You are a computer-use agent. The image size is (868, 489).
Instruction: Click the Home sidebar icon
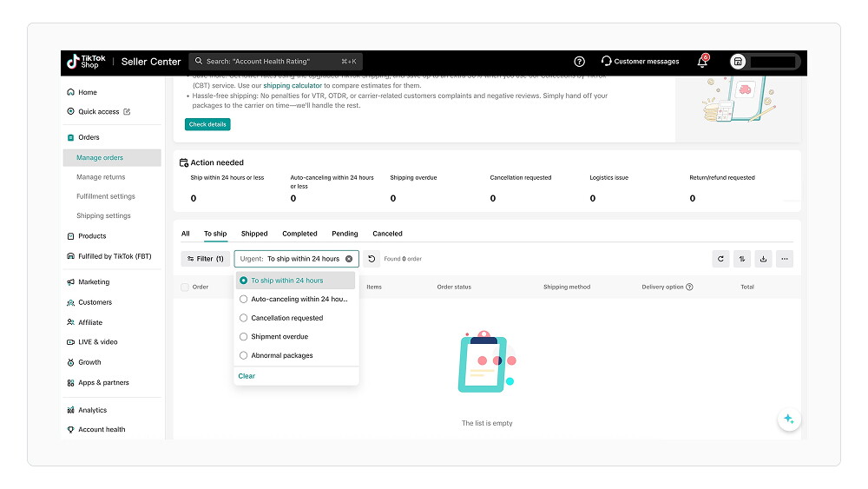70,92
